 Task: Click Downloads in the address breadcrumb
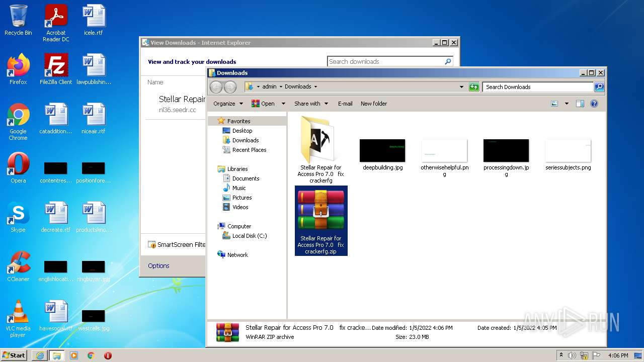pos(298,86)
